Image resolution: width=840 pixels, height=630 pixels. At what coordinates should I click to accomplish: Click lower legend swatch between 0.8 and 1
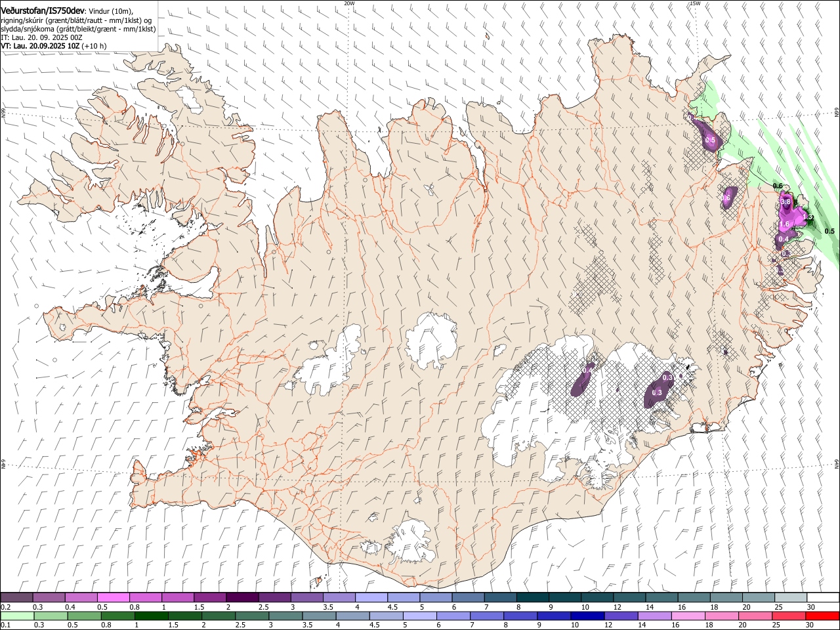point(117,616)
